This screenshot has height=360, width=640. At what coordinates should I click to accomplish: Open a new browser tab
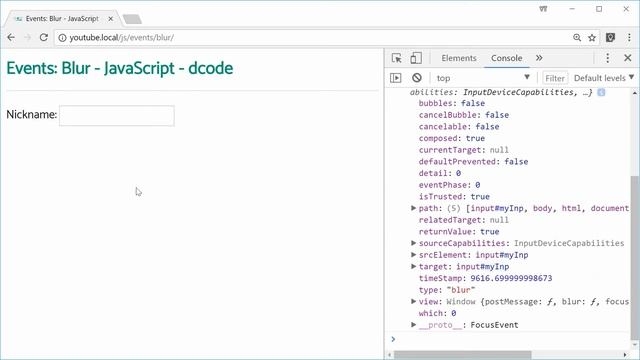[x=132, y=19]
